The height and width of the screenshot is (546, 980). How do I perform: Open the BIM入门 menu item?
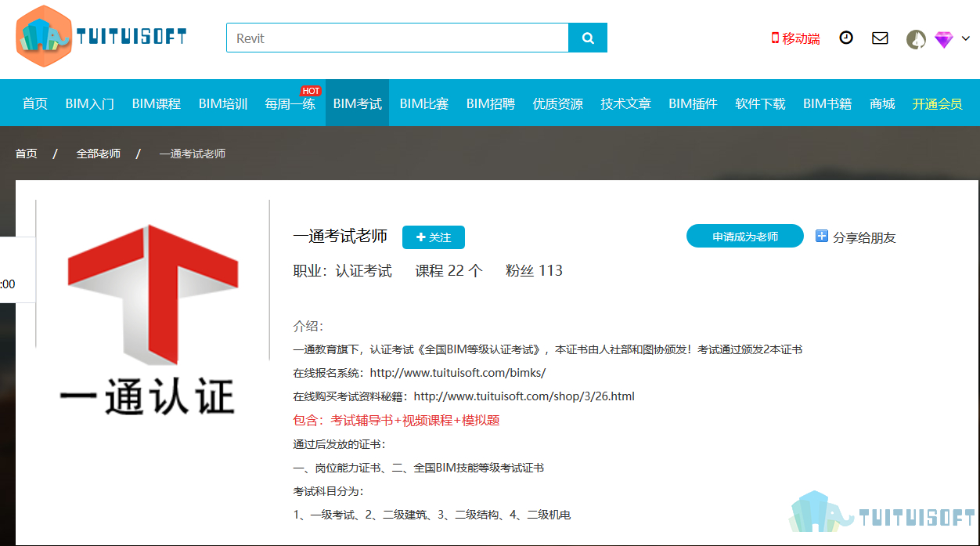tap(89, 103)
